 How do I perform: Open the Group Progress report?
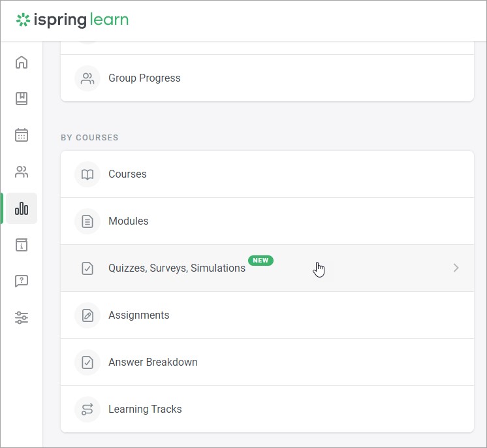click(267, 78)
